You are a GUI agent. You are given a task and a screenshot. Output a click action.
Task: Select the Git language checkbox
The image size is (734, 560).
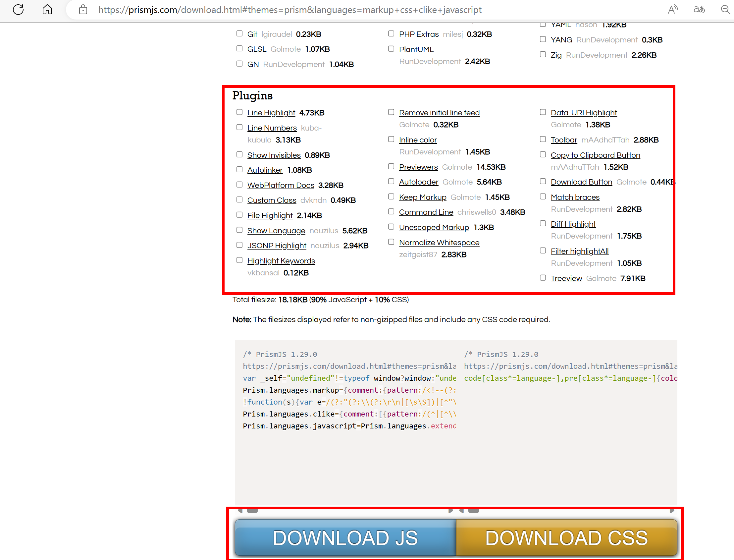click(239, 34)
